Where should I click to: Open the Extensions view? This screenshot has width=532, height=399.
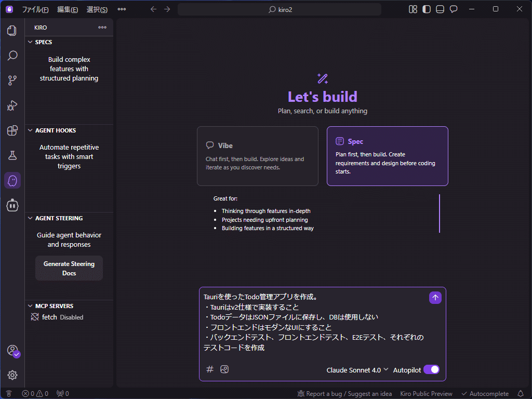tap(12, 130)
